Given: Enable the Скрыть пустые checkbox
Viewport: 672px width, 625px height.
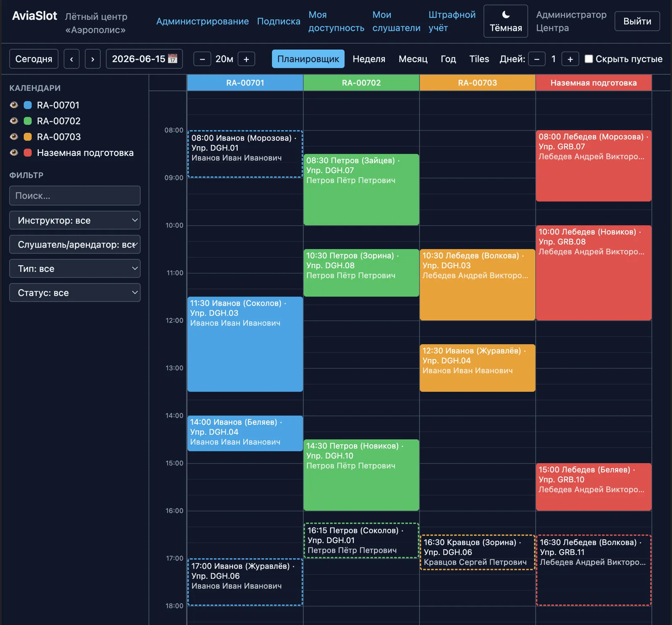Looking at the screenshot, I should [589, 59].
